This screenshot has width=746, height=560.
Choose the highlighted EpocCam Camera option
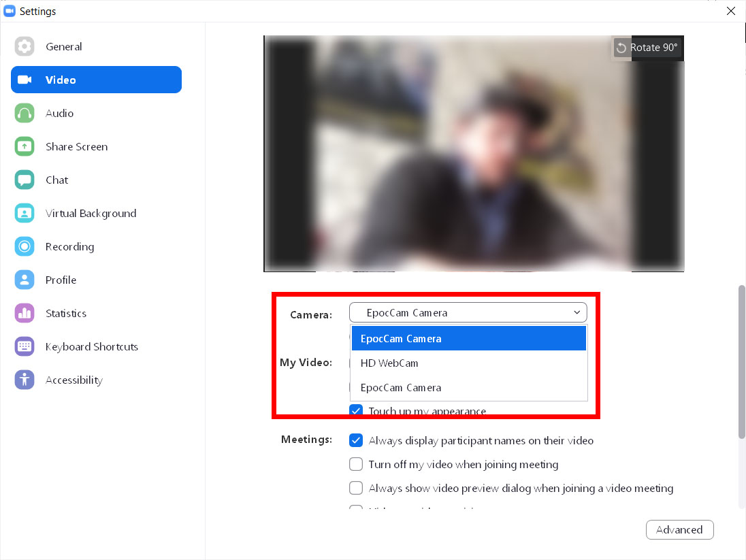pyautogui.click(x=468, y=338)
